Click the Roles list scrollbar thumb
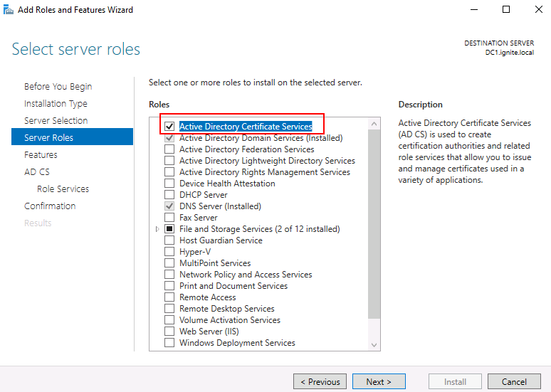Viewport: 551px width, 392px height. (x=374, y=224)
